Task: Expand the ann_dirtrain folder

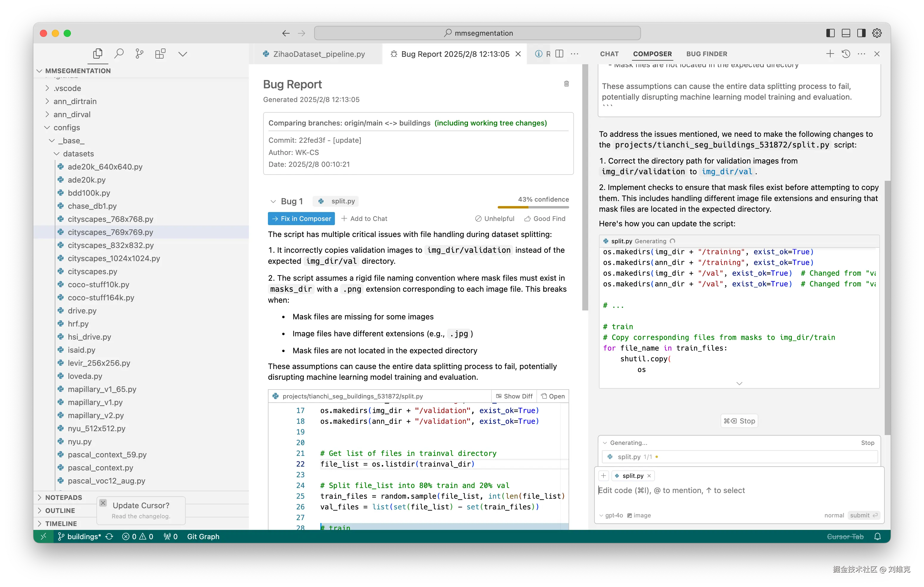Action: pyautogui.click(x=75, y=101)
